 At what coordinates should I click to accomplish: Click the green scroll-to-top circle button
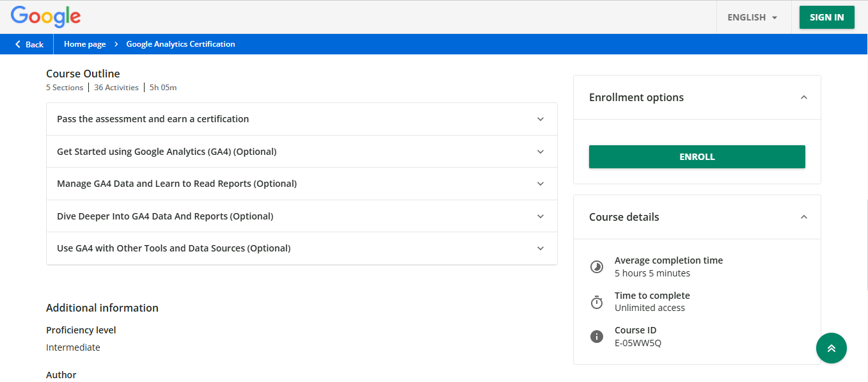(x=831, y=347)
